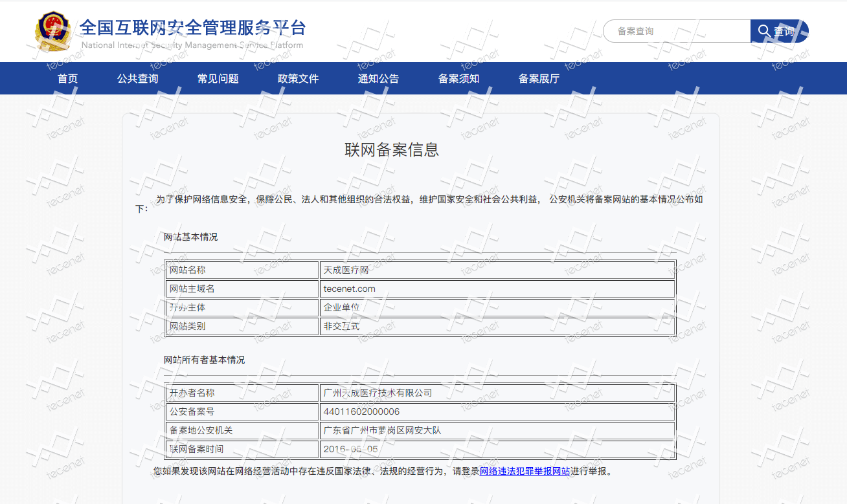Click the 网站基本情况 section label
Viewport: 847px width, 504px height.
191,237
